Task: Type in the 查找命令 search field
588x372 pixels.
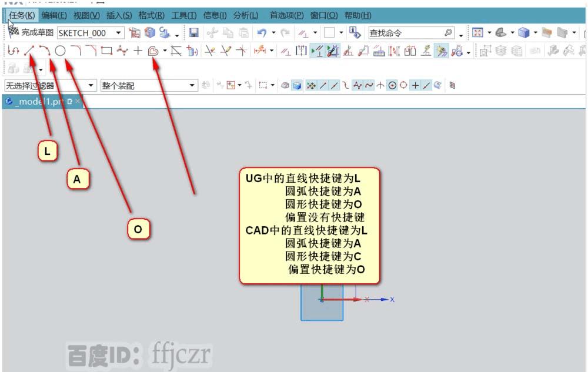Action: click(406, 33)
